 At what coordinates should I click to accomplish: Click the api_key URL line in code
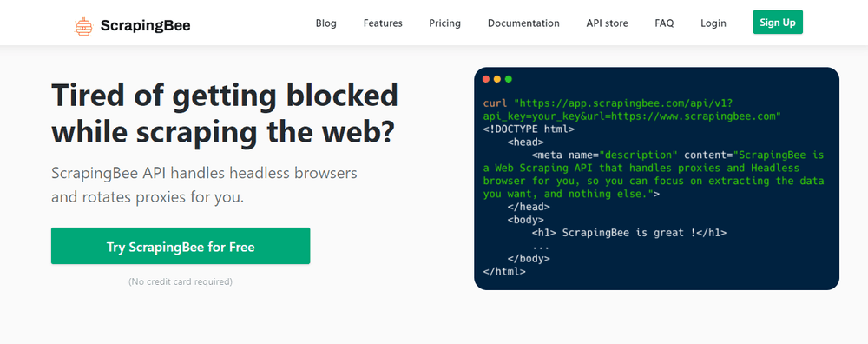tap(632, 116)
